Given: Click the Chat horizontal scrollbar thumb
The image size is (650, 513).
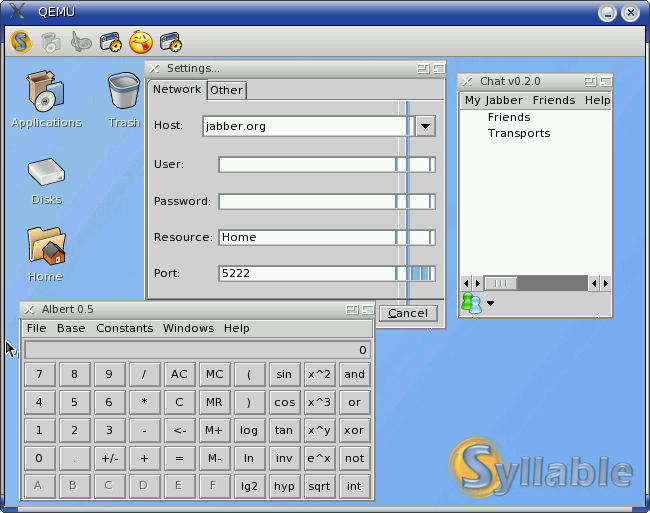Looking at the screenshot, I should pos(501,283).
